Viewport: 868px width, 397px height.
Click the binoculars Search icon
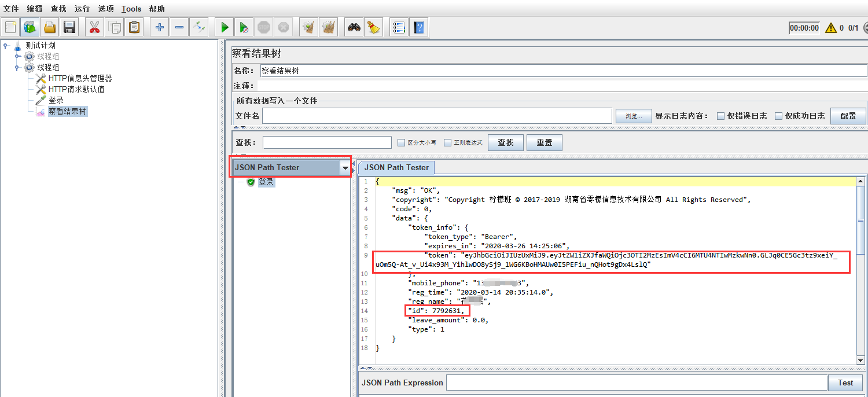point(354,27)
